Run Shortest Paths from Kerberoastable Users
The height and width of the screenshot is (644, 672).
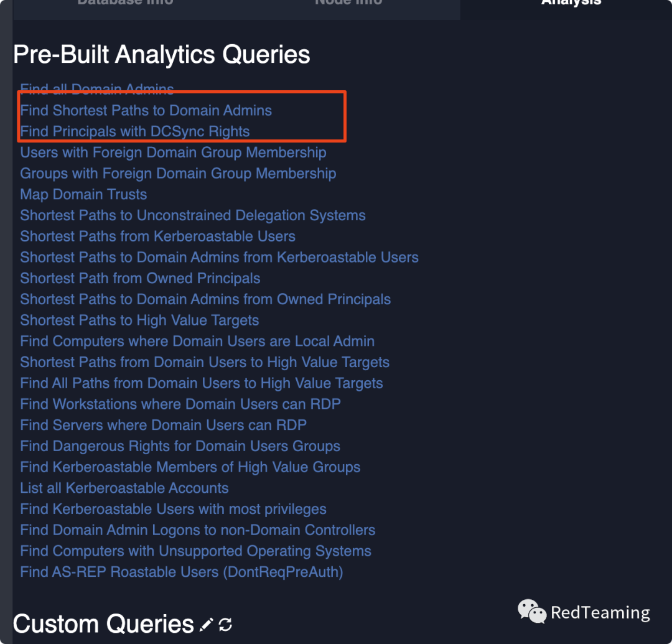coord(157,236)
